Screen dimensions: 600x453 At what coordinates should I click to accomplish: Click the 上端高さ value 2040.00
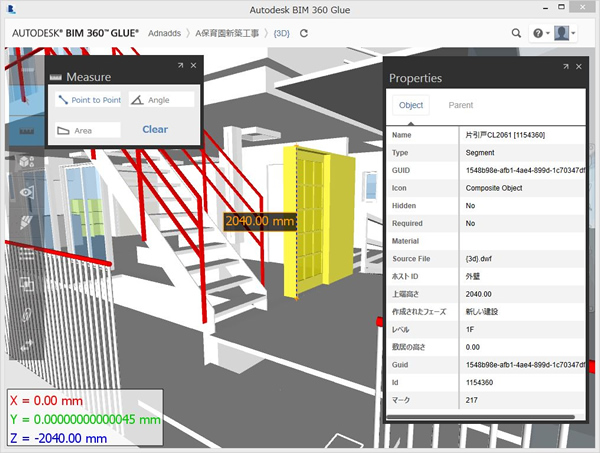478,294
